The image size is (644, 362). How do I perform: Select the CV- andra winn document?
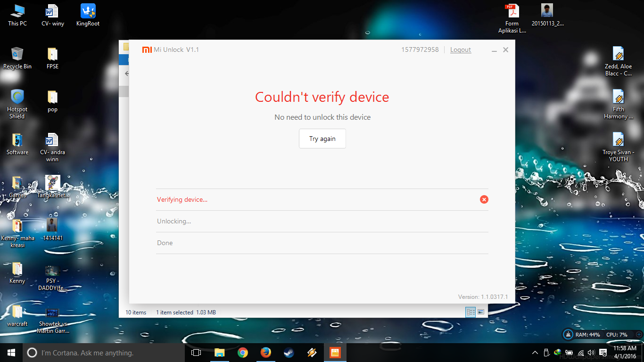(x=52, y=147)
